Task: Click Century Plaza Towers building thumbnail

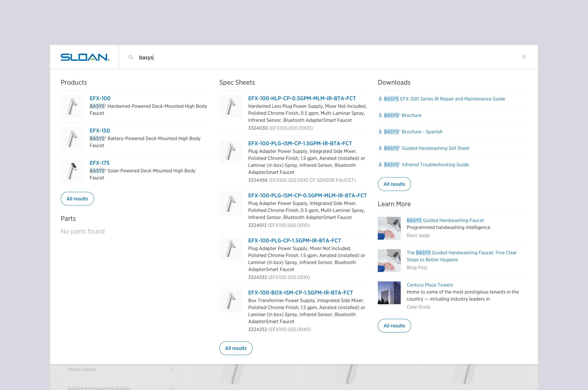Action: [x=389, y=293]
